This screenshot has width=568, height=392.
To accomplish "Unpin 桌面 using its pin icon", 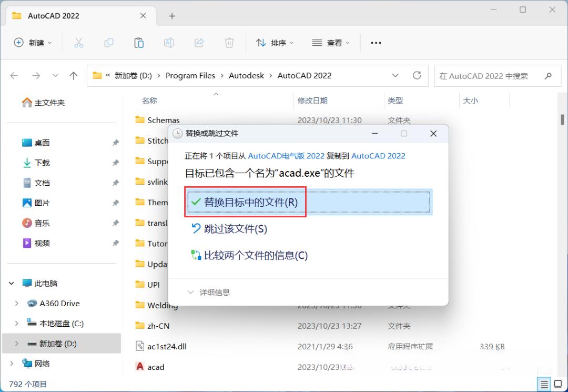I will pos(116,143).
